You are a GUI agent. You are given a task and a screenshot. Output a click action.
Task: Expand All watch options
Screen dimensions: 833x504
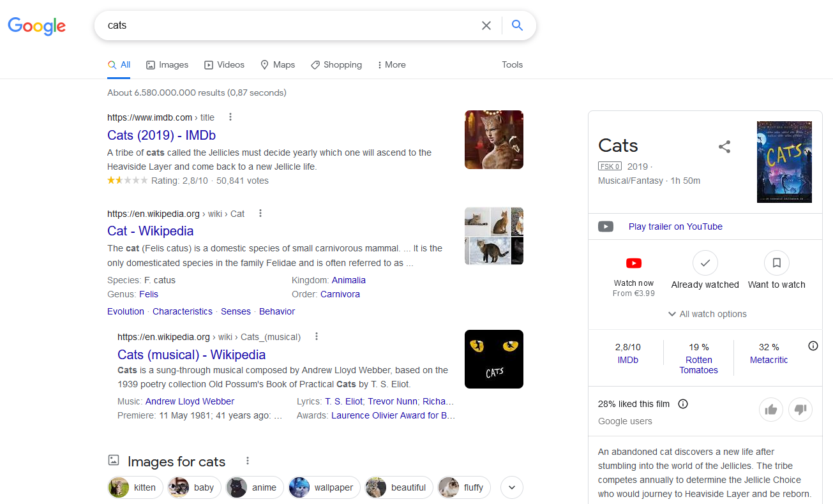707,314
